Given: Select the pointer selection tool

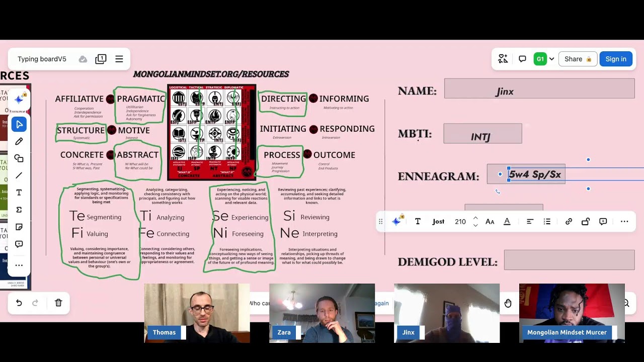Looking at the screenshot, I should tap(19, 124).
